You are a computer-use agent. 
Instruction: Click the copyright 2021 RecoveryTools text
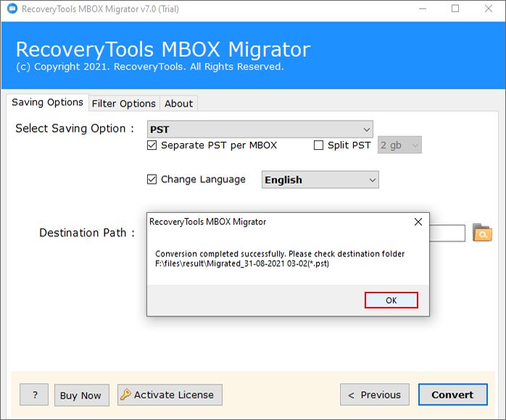pos(150,67)
